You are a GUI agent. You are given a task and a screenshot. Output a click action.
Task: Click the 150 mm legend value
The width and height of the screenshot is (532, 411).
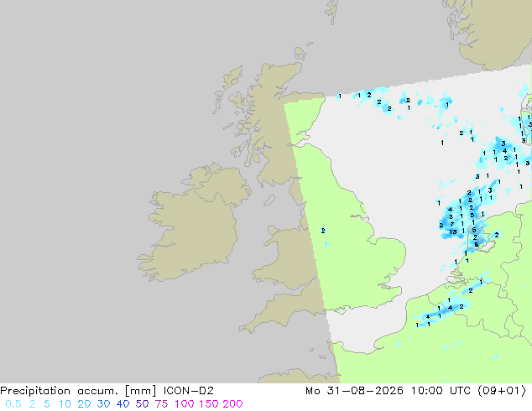coord(209,404)
